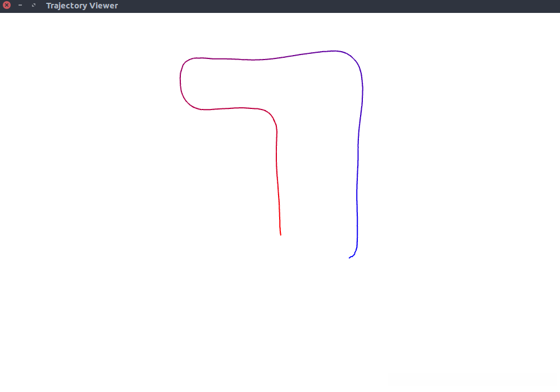The height and width of the screenshot is (392, 560).
Task: Maximize the Trajectory Viewer window
Action: click(x=34, y=6)
